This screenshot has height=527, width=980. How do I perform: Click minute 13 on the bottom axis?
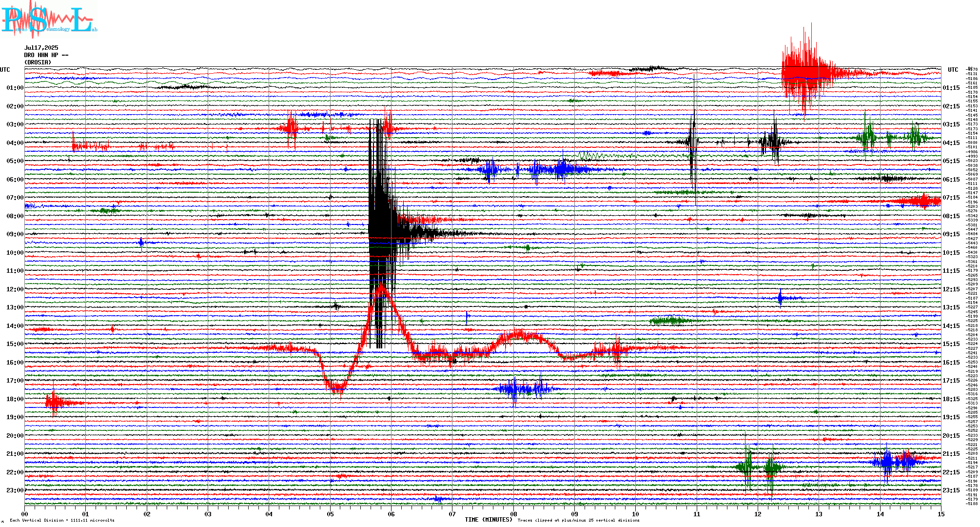819,514
